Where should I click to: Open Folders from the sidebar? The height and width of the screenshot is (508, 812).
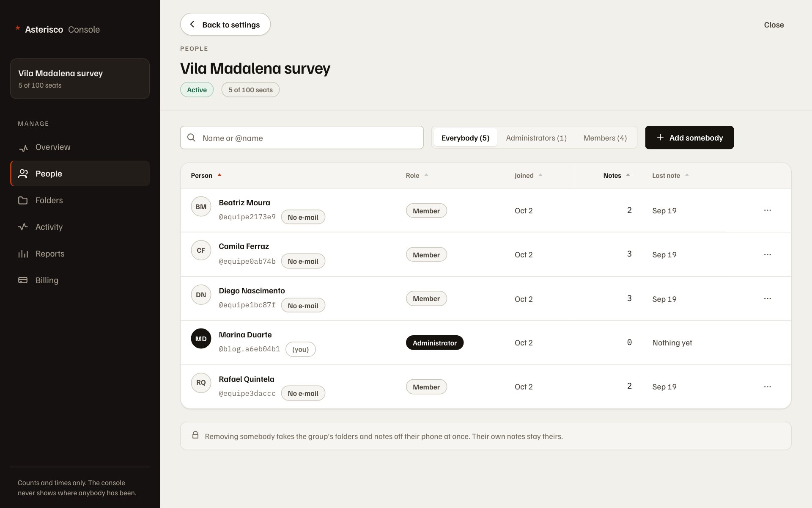[80, 200]
